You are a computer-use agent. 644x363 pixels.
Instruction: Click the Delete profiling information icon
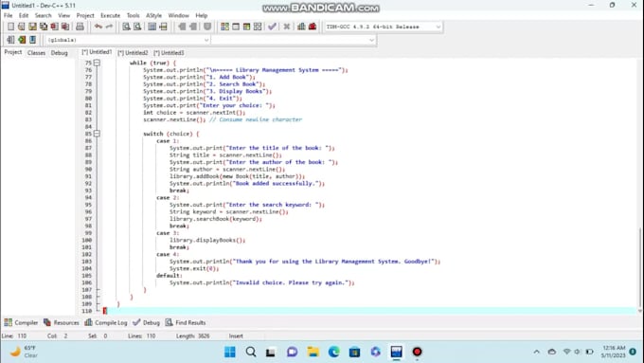[x=313, y=27]
